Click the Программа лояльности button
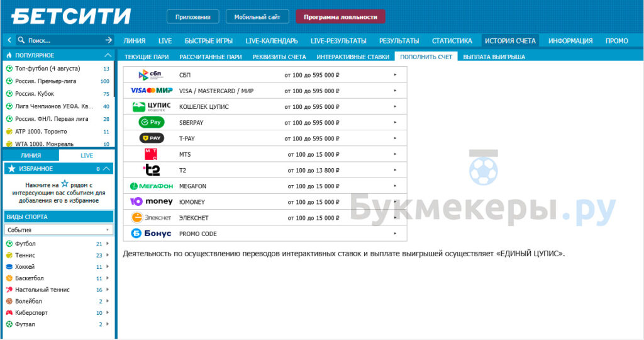Viewport: 644px width, 340px height. pos(340,17)
